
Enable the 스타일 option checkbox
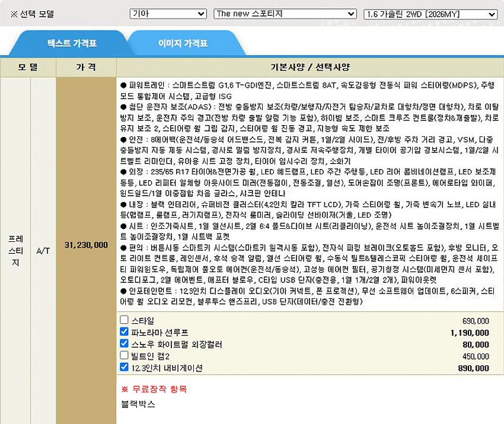(124, 320)
